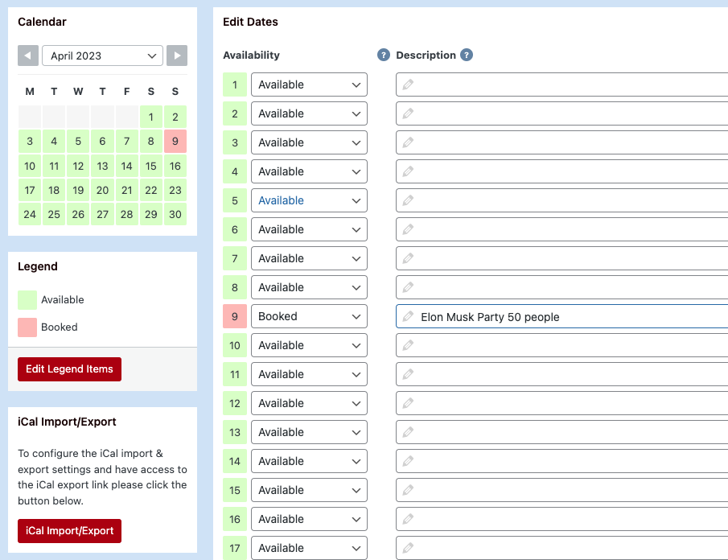Open availability dropdown for day 13
This screenshot has height=560, width=728.
[x=309, y=432]
